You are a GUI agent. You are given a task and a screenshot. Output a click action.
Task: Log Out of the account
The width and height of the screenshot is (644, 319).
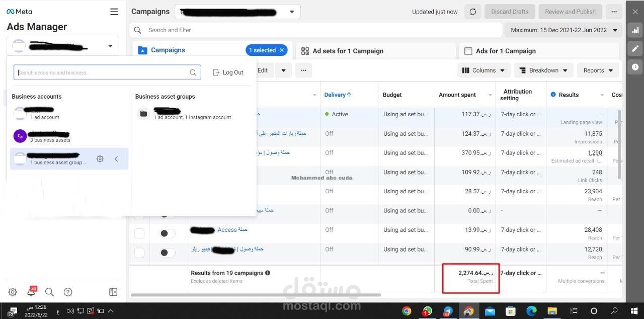click(x=228, y=72)
